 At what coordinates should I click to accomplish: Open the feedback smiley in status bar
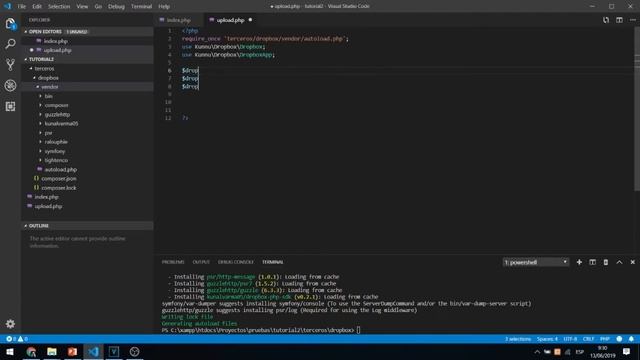pyautogui.click(x=619, y=339)
